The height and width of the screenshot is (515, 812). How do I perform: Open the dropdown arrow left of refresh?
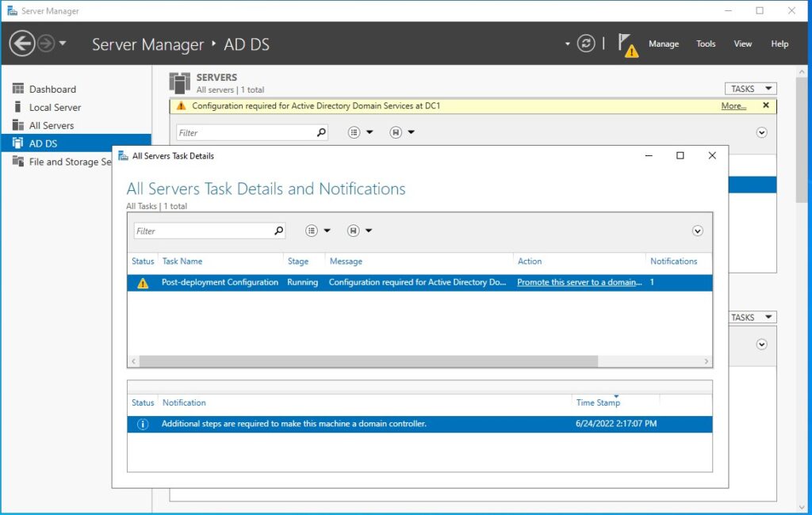pyautogui.click(x=568, y=44)
